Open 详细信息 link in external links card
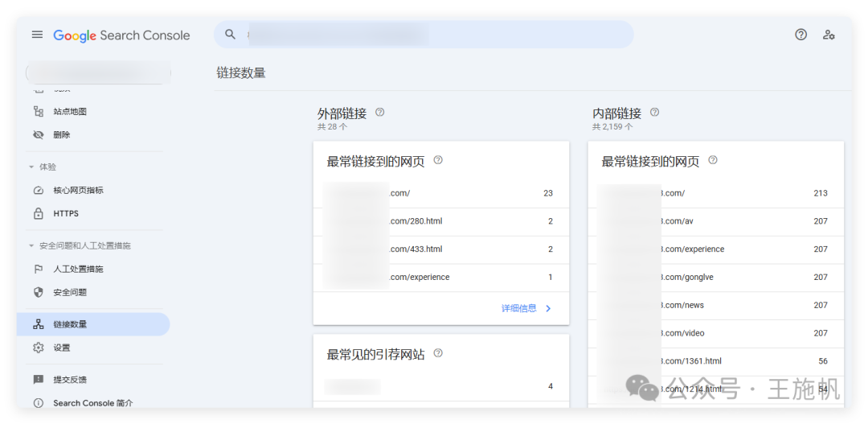Viewport: 868px width, 424px height. pos(518,308)
